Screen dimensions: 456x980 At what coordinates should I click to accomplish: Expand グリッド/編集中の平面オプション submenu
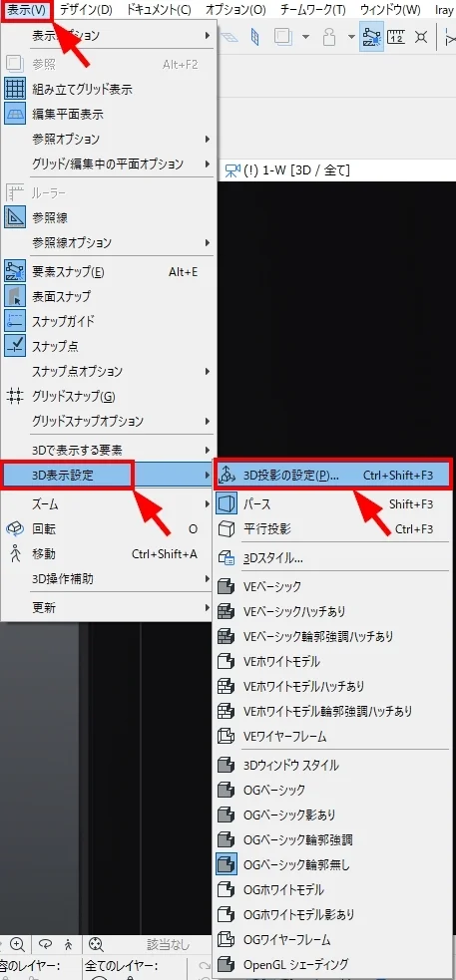tap(109, 163)
